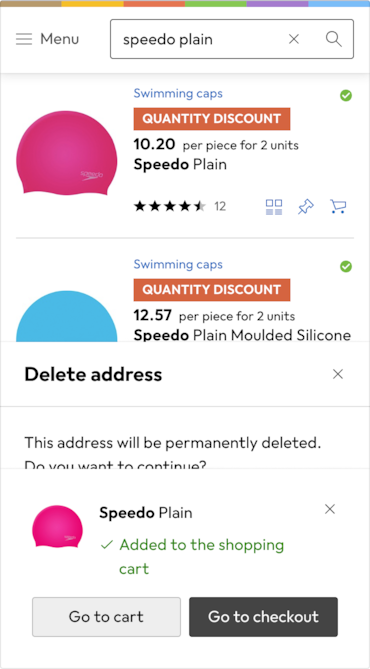Image resolution: width=370 pixels, height=669 pixels.
Task: Click Go to checkout button
Action: pyautogui.click(x=263, y=617)
